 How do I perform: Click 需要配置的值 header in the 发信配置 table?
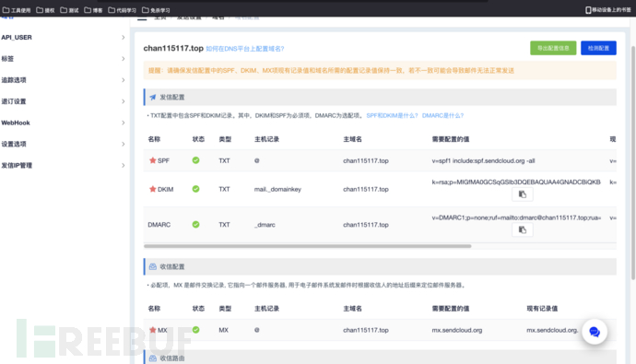[x=450, y=139]
